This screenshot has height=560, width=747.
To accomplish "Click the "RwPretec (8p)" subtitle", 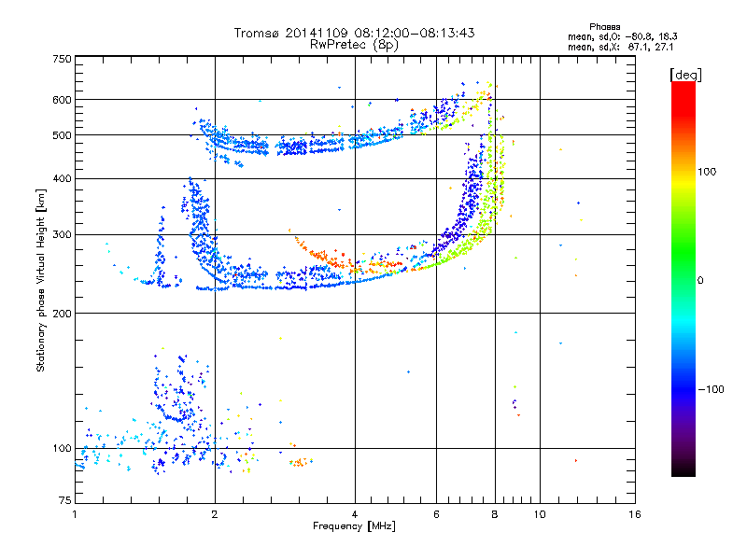I will [x=354, y=45].
